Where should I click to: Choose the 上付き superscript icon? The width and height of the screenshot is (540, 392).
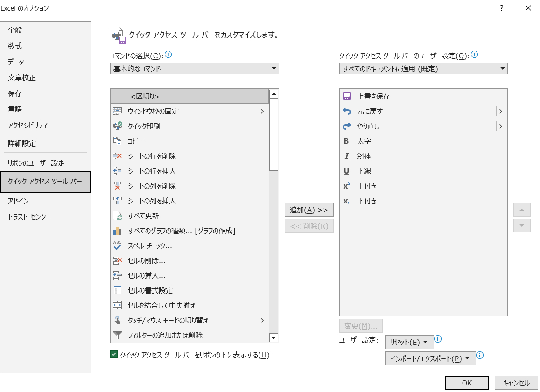tap(347, 186)
